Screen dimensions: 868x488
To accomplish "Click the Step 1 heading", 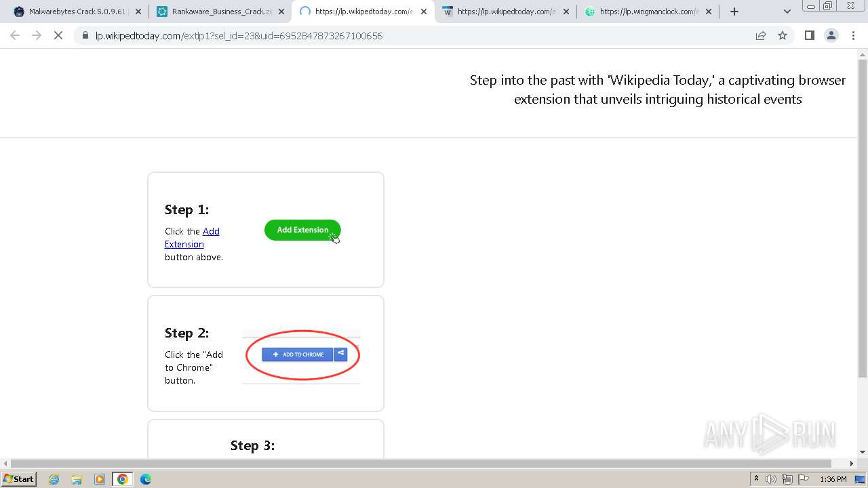I will coord(186,209).
